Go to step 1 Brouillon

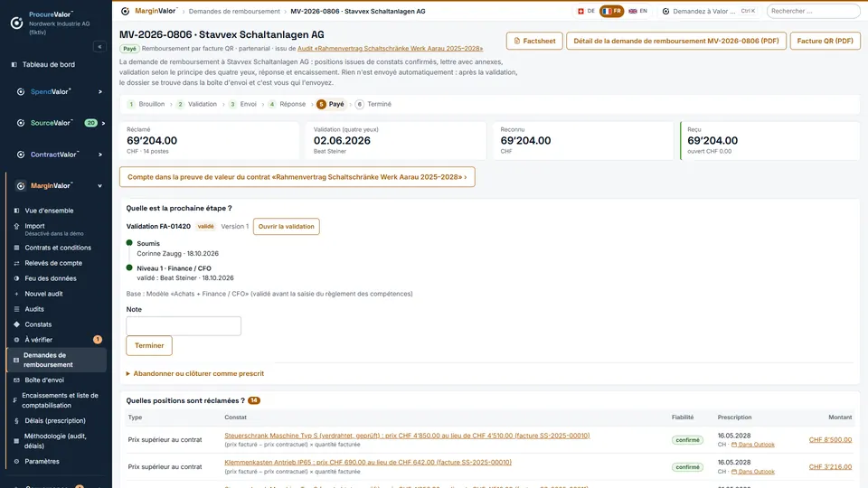[x=146, y=104]
